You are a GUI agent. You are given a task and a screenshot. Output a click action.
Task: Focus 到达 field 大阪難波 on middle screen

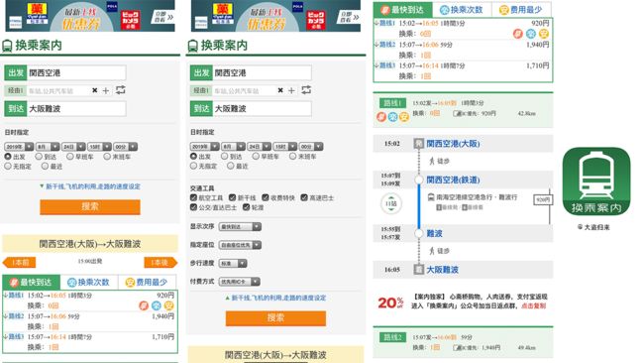click(x=262, y=108)
